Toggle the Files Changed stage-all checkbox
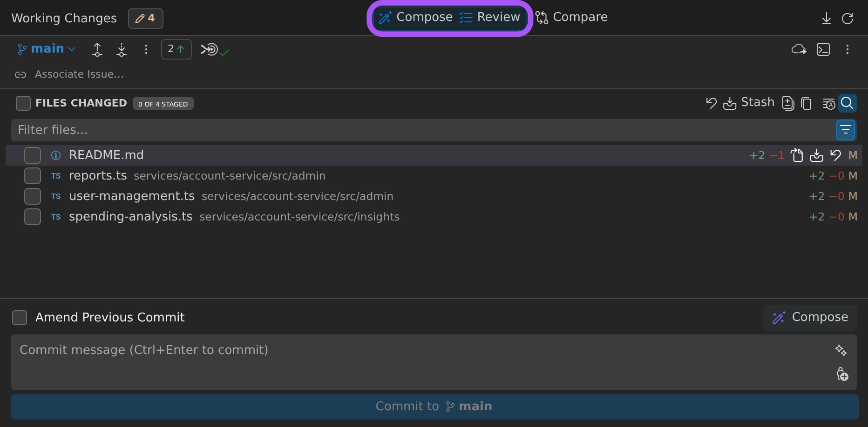This screenshot has height=427, width=868. 23,103
